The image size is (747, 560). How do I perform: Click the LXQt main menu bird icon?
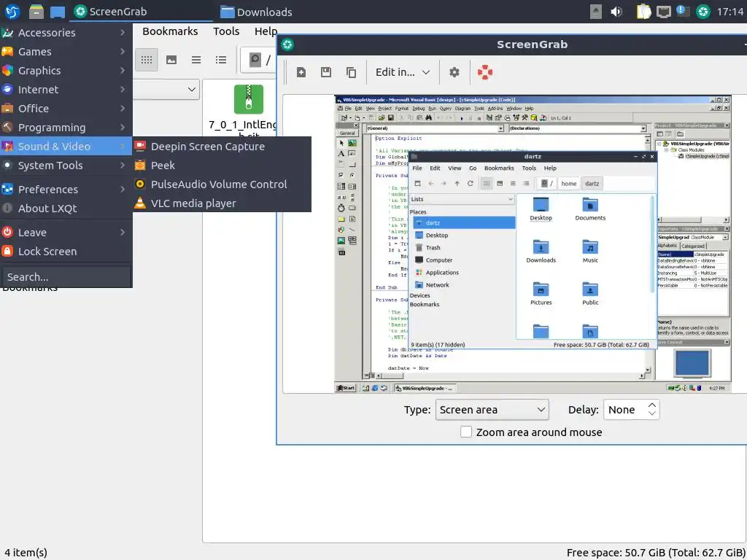[13, 12]
